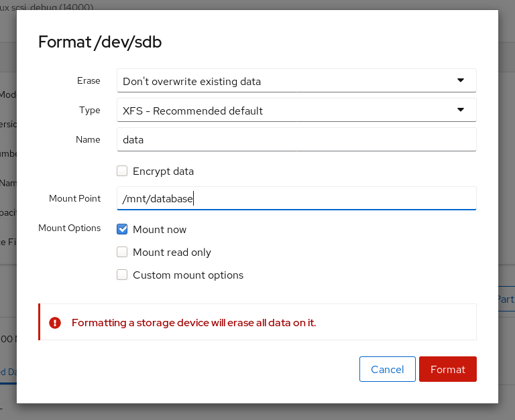This screenshot has height=420, width=515.
Task: Enable the Mount read only checkbox
Action: click(122, 252)
